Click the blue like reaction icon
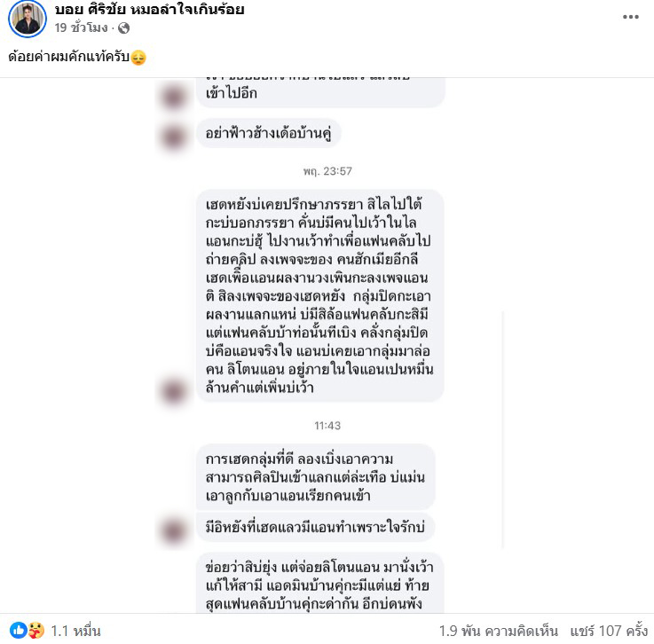The width and height of the screenshot is (654, 644). pos(18,630)
